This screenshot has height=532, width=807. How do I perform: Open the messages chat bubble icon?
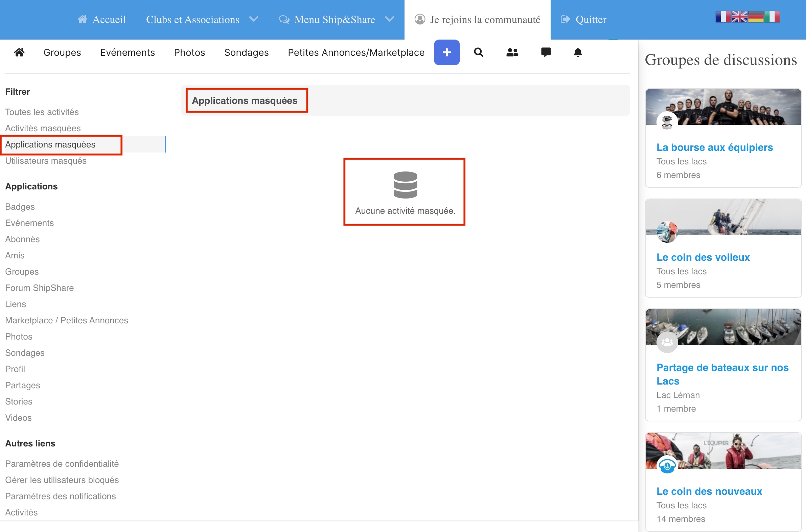(546, 52)
